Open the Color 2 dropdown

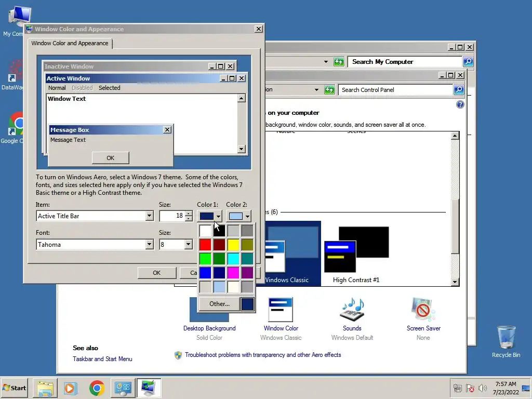[x=238, y=216]
